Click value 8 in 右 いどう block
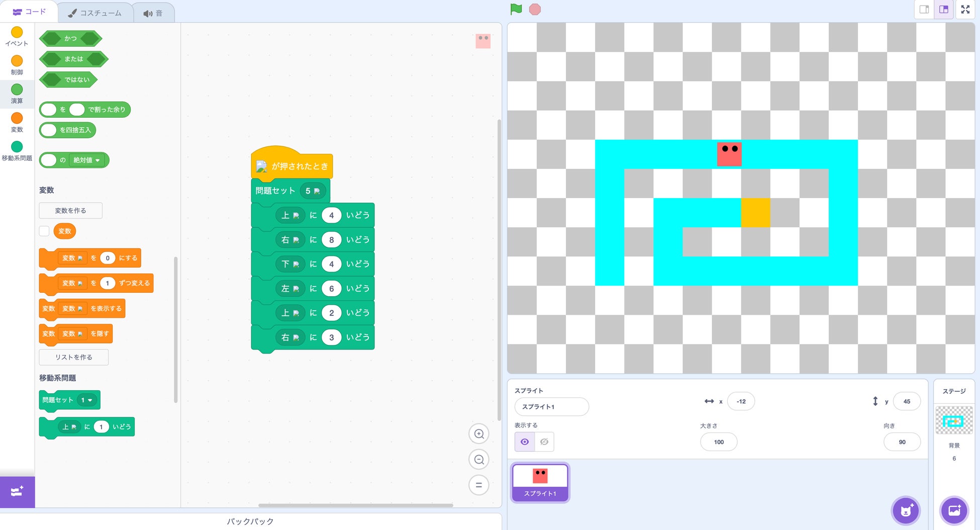 point(331,240)
